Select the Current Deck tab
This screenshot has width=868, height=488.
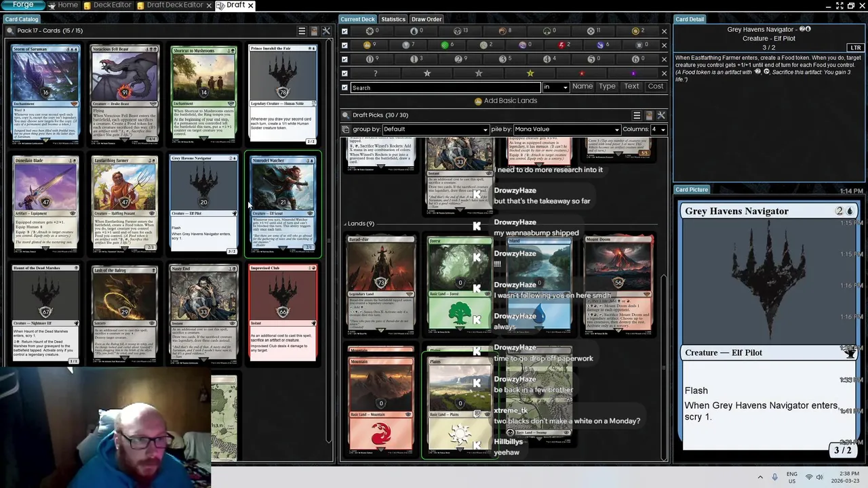point(357,19)
